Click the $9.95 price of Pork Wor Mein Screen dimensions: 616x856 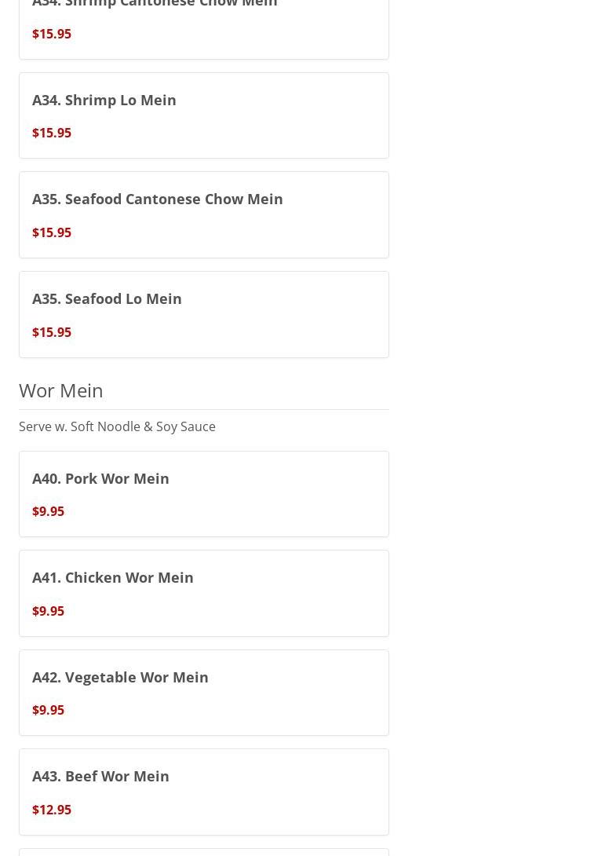click(x=49, y=511)
